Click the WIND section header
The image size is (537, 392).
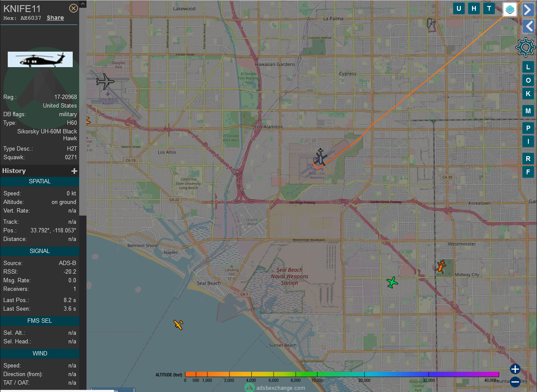click(x=40, y=354)
